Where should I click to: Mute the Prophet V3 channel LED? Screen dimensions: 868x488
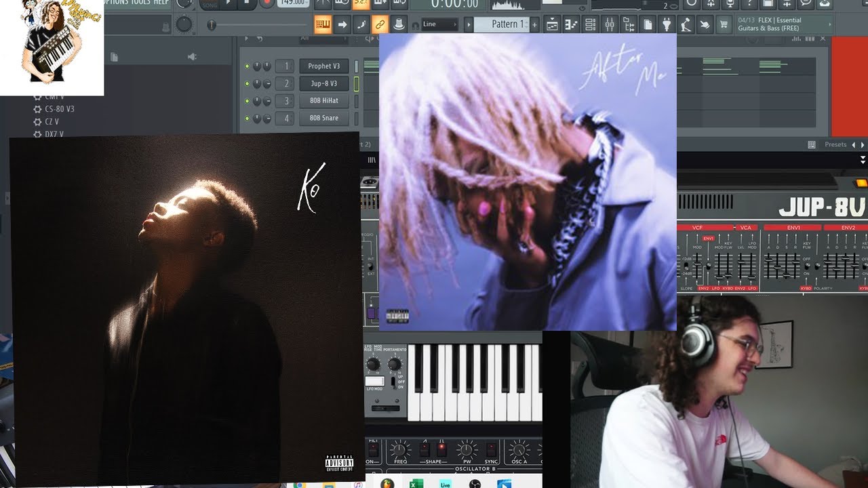pos(247,66)
